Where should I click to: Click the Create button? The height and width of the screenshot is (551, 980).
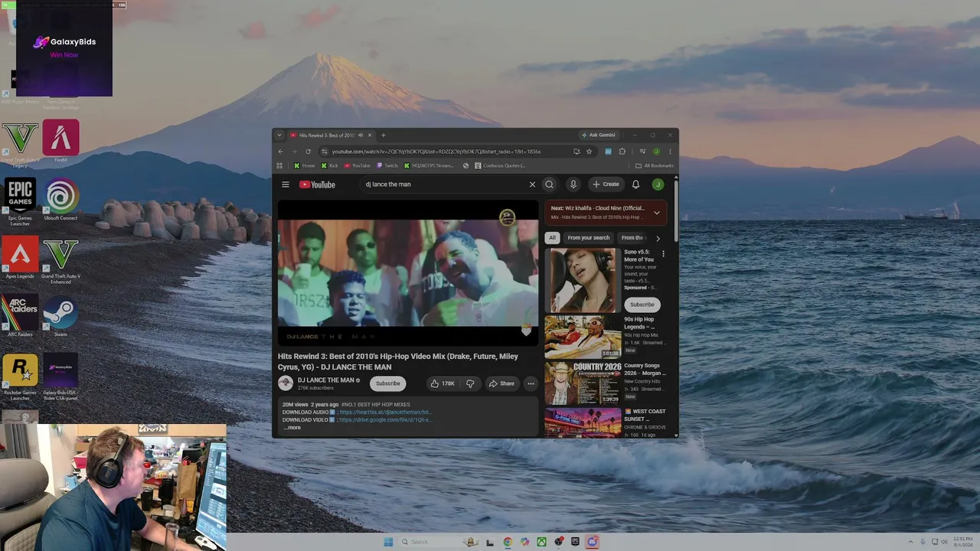[606, 184]
